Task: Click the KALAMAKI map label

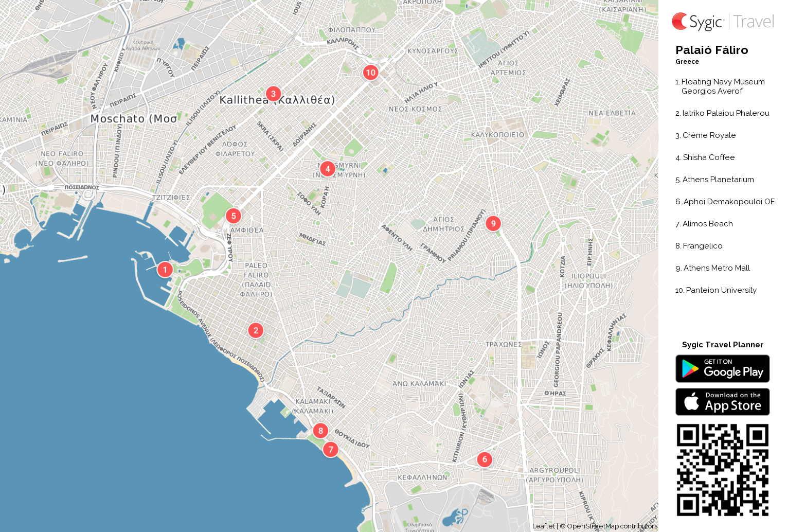Action: pos(313,406)
